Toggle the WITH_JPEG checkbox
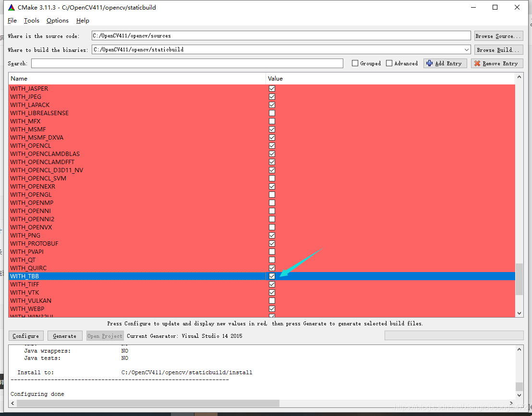This screenshot has height=416, width=532. click(x=272, y=96)
